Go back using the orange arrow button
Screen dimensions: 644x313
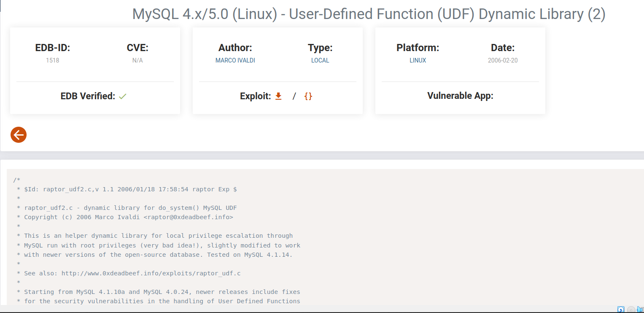click(x=19, y=135)
